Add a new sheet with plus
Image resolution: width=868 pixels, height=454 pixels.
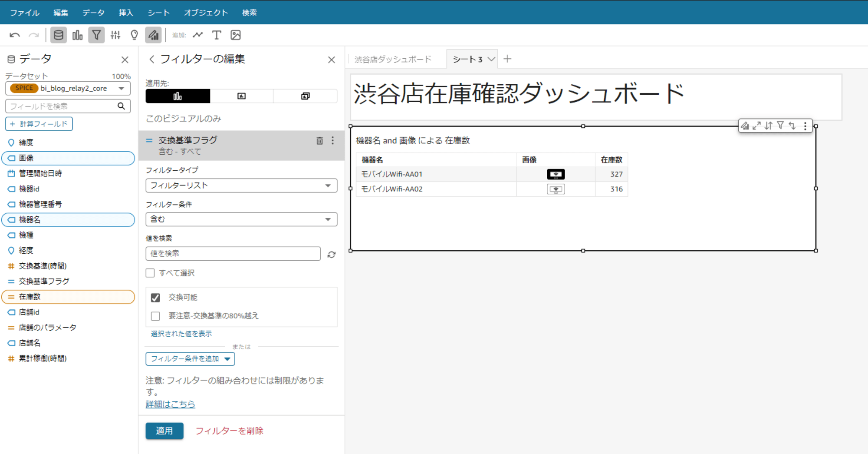pos(507,59)
